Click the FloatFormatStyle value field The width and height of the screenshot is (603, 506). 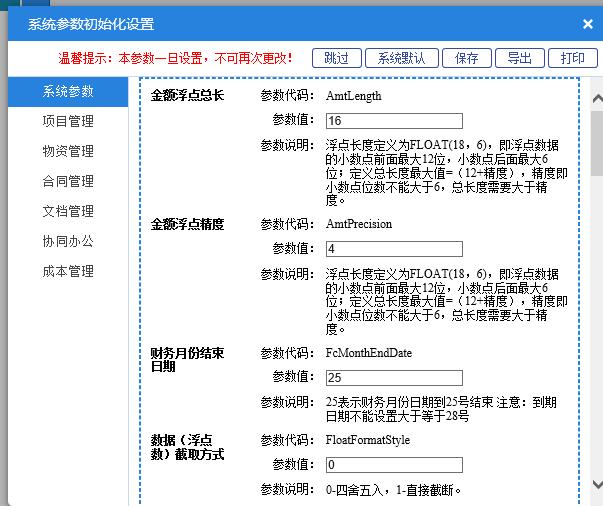click(x=394, y=465)
